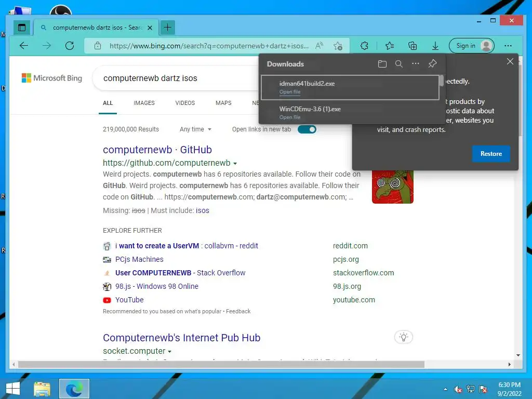The width and height of the screenshot is (532, 399).
Task: Click the reddit.com domain text
Action: click(350, 246)
